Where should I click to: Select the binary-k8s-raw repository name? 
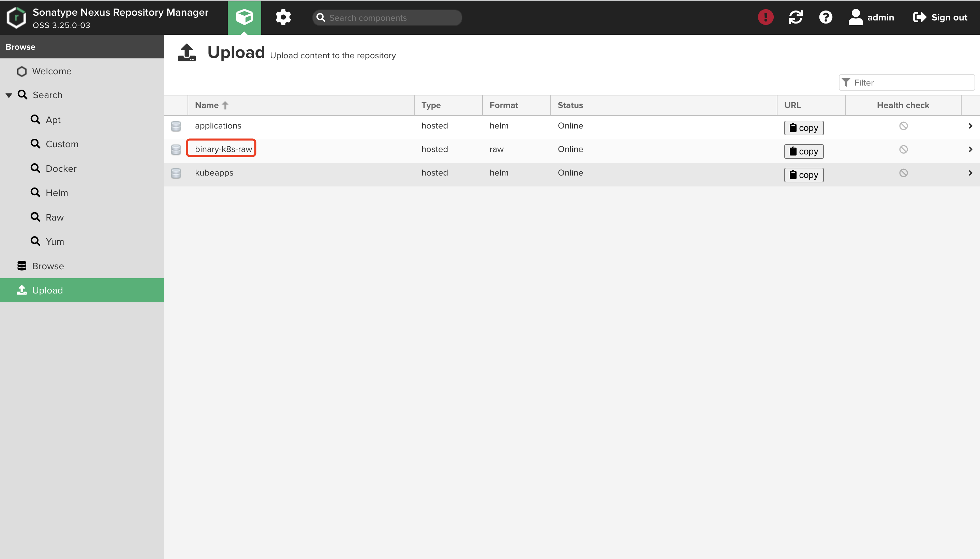pos(223,149)
